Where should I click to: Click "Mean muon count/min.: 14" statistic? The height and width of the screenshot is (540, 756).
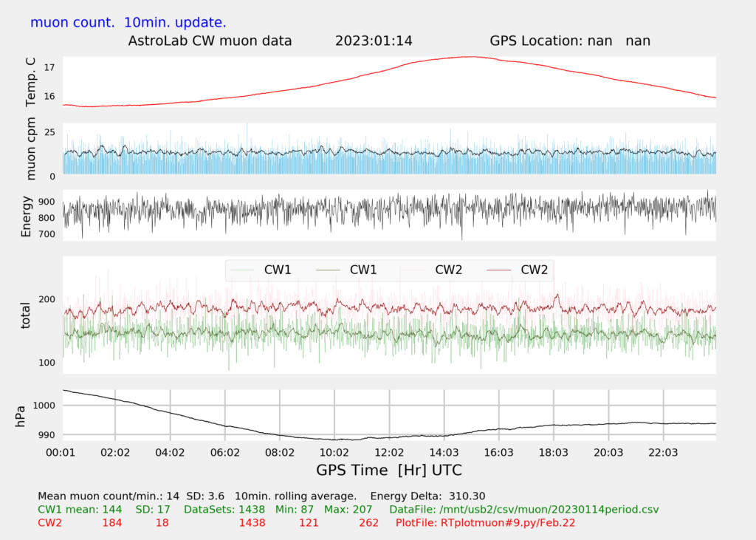109,496
